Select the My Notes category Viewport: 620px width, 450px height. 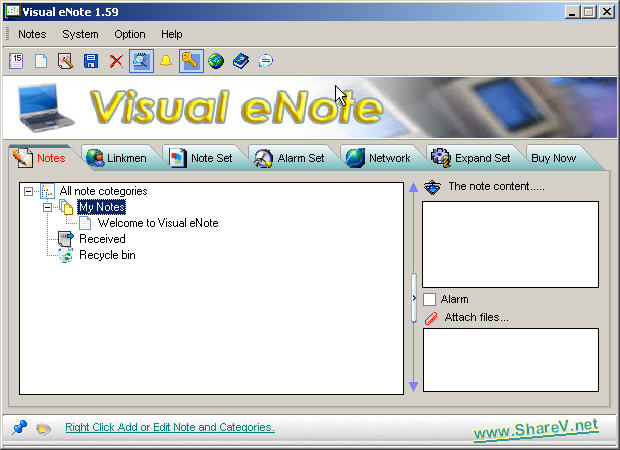(x=102, y=207)
